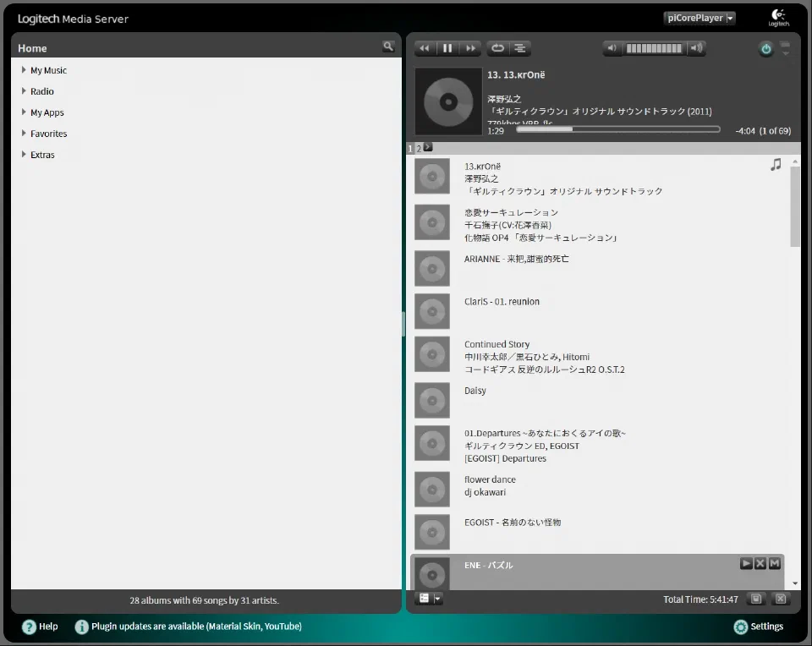
Task: Toggle the shuffle mode button
Action: point(520,48)
